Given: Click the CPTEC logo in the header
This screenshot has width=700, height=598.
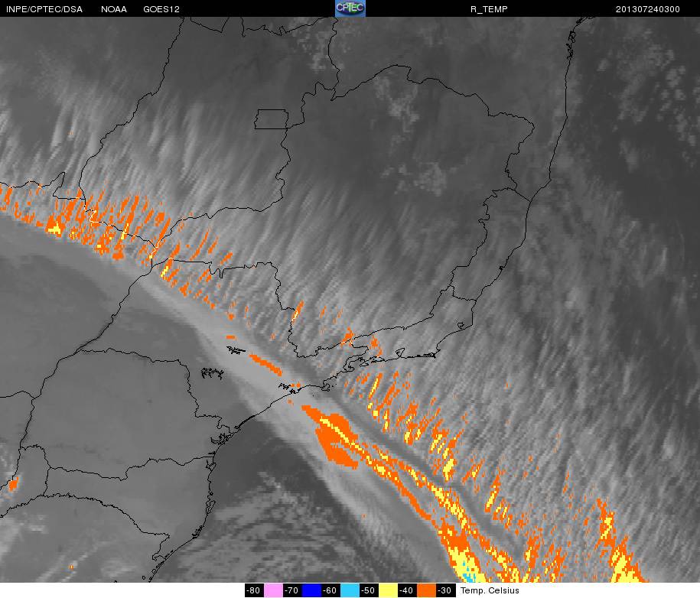Looking at the screenshot, I should (350, 8).
